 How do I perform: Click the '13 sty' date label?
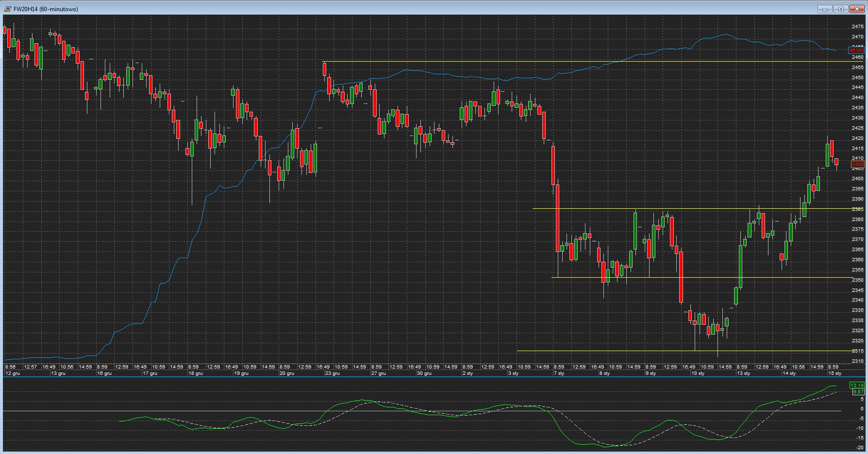(x=743, y=373)
